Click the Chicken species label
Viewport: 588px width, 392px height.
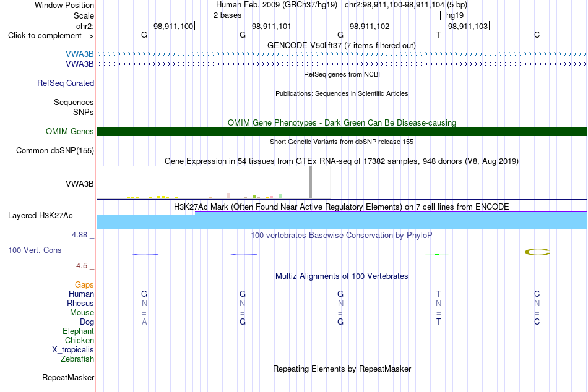point(79,340)
